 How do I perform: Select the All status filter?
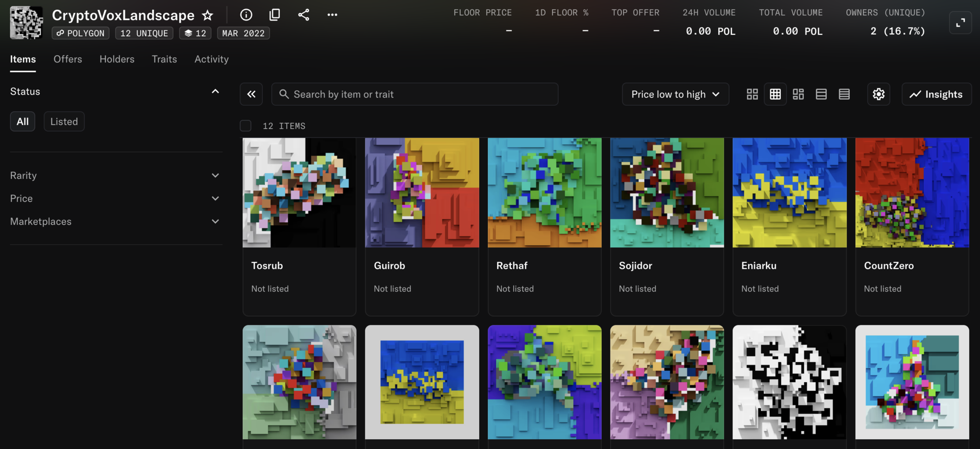click(x=22, y=122)
